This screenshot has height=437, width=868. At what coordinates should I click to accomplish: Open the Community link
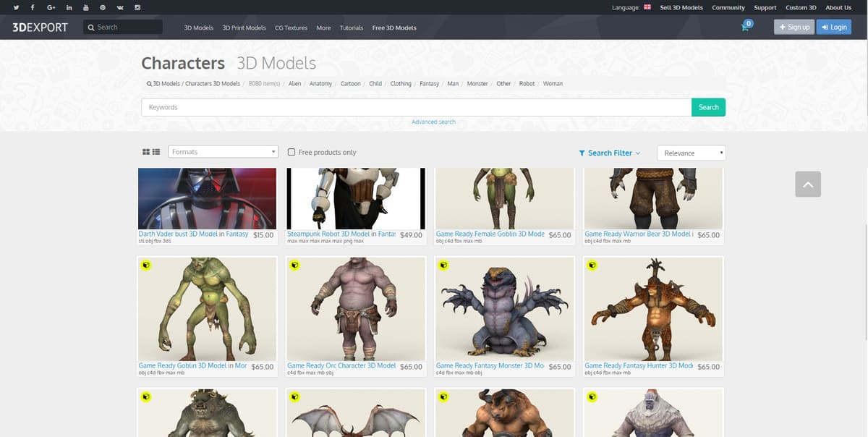(x=728, y=7)
